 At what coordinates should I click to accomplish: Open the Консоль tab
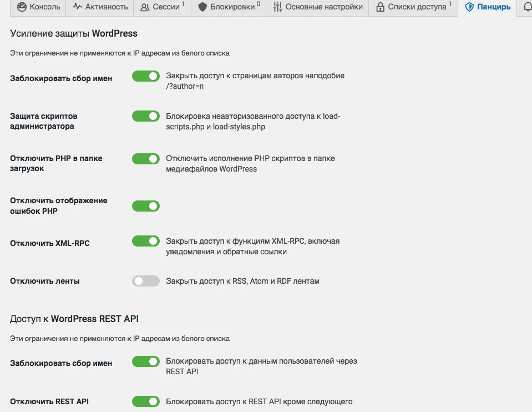(x=38, y=7)
